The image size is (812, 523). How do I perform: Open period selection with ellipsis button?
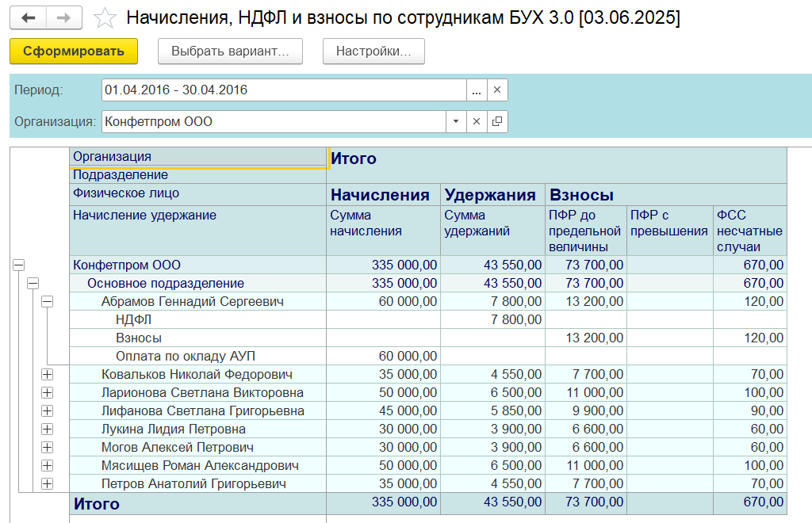[477, 90]
